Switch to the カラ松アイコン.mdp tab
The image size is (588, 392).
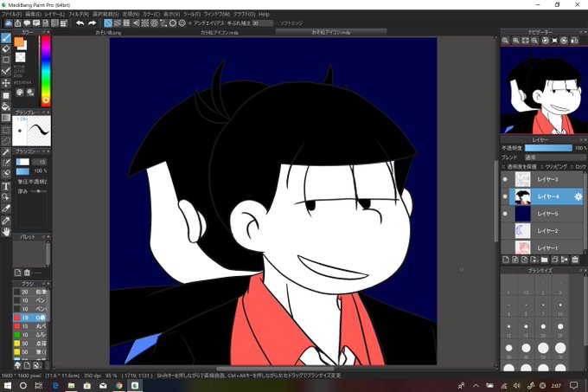tap(220, 33)
